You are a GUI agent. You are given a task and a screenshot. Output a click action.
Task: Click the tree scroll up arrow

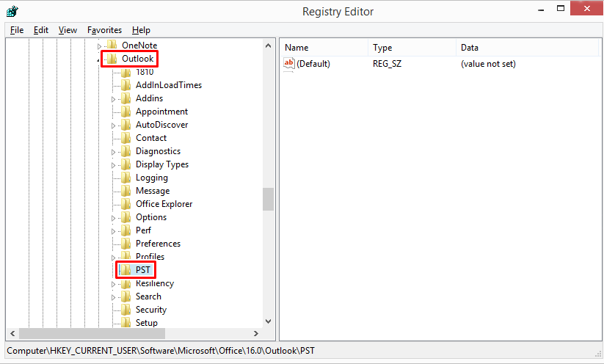point(269,45)
